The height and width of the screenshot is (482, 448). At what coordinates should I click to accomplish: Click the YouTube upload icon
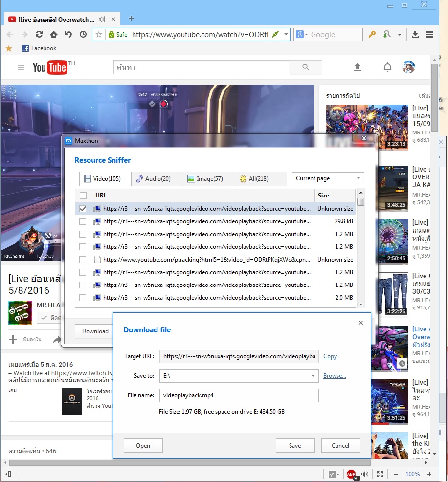coord(358,67)
